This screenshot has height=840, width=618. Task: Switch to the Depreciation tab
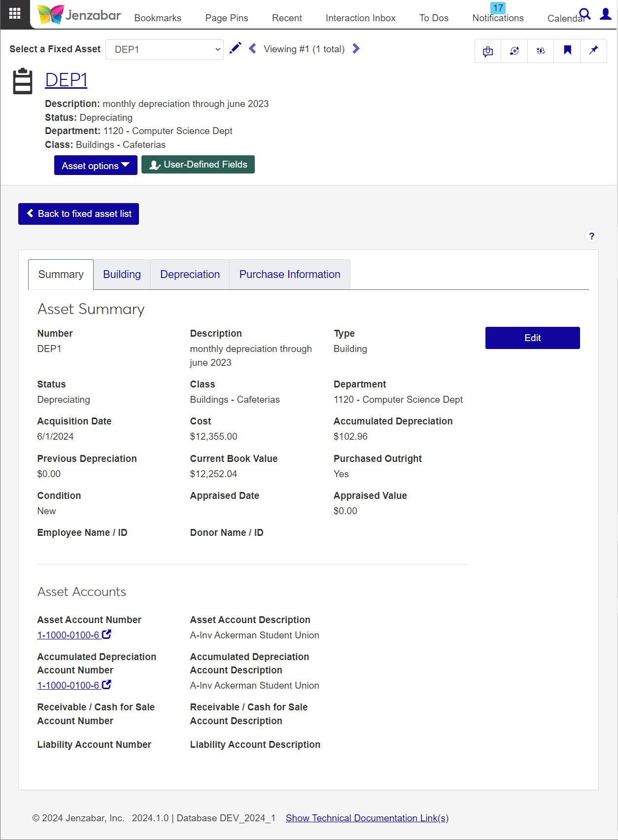click(x=190, y=275)
